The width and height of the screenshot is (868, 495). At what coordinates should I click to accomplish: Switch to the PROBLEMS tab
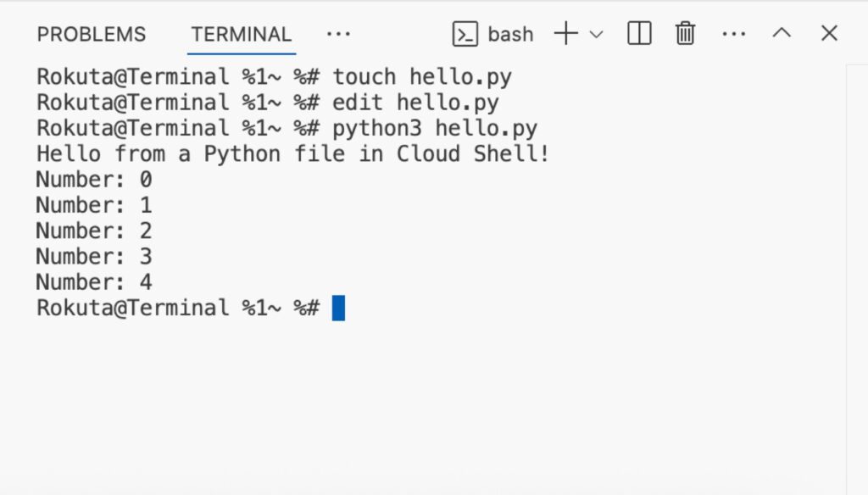[92, 35]
